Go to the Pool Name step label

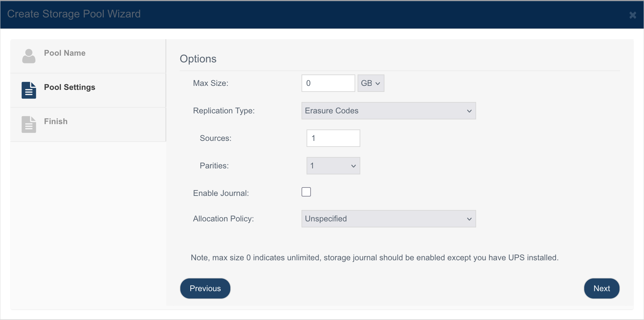pos(65,53)
